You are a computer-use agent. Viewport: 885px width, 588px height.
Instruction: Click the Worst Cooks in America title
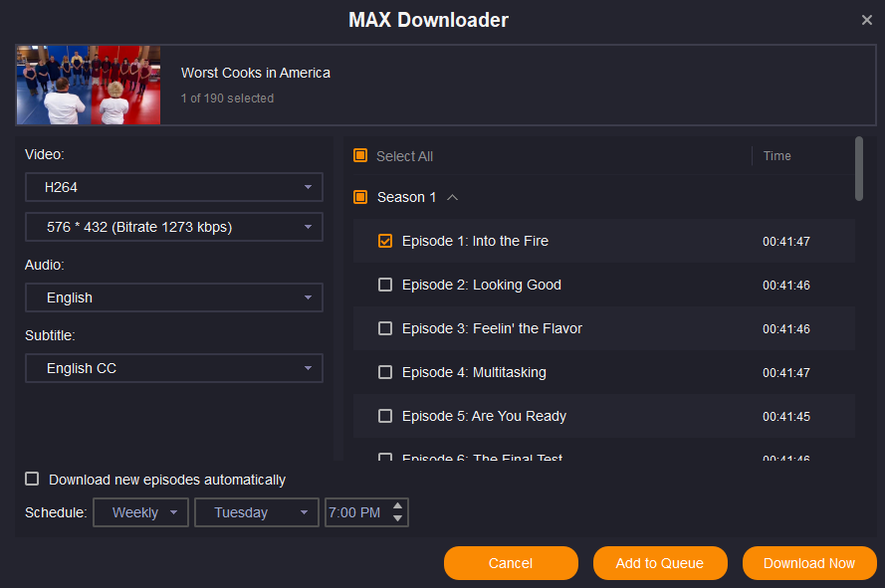[255, 73]
